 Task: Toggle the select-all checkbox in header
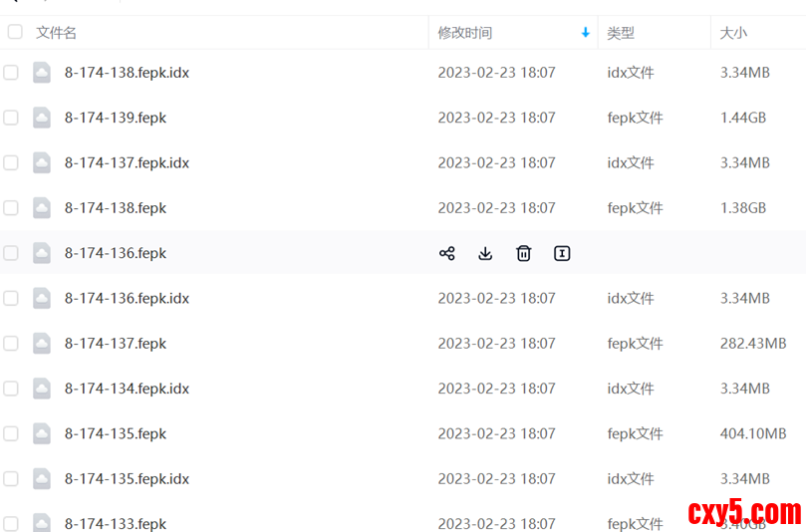pyautogui.click(x=15, y=32)
